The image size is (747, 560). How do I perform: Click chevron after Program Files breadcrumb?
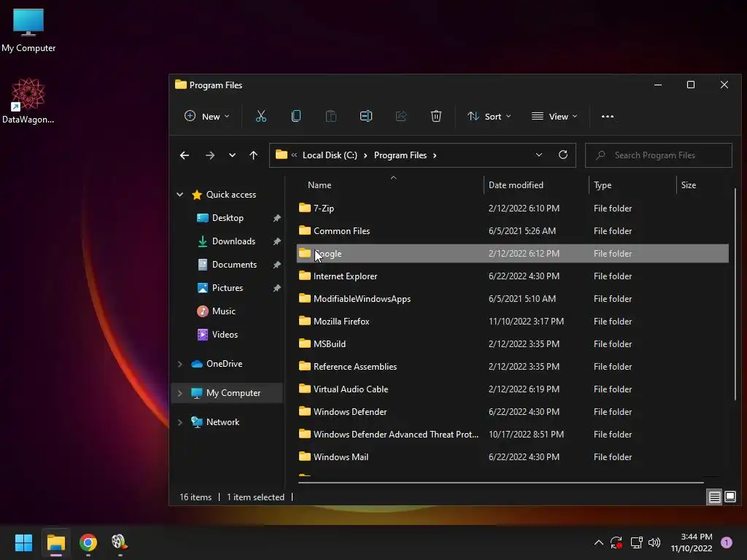click(x=435, y=155)
